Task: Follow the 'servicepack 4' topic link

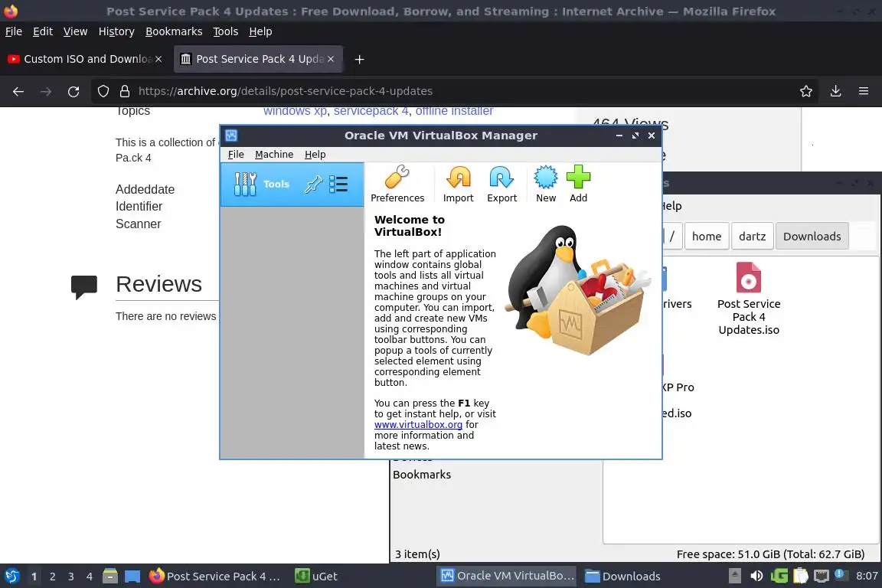Action: 371,111
